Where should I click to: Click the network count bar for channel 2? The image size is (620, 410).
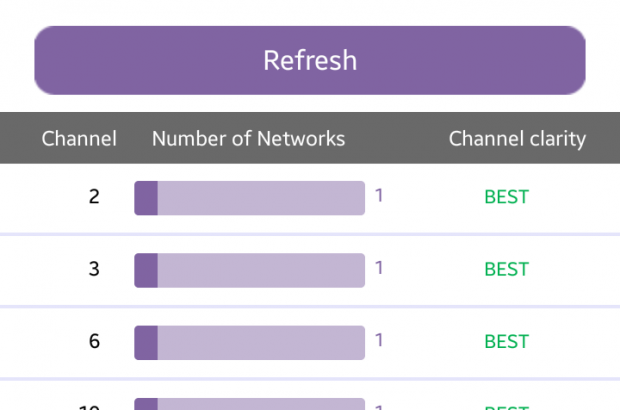249,198
